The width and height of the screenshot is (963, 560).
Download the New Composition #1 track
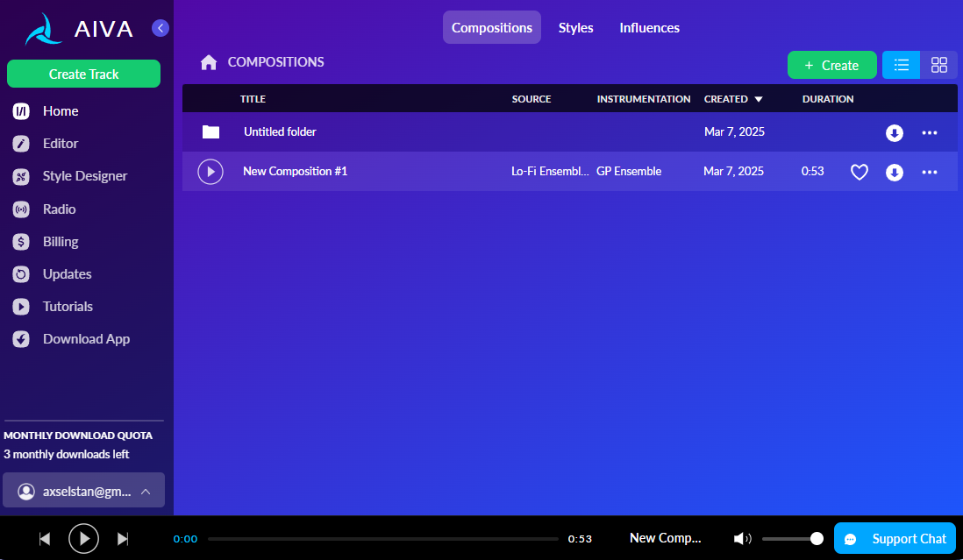(894, 173)
